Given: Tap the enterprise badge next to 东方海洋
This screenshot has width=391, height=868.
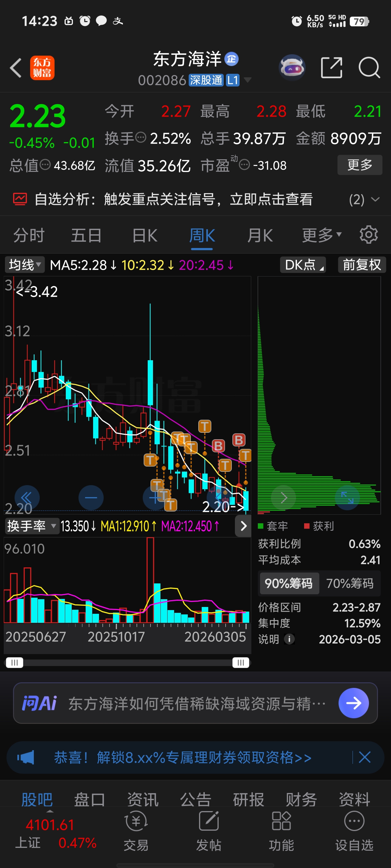Looking at the screenshot, I should 231,59.
